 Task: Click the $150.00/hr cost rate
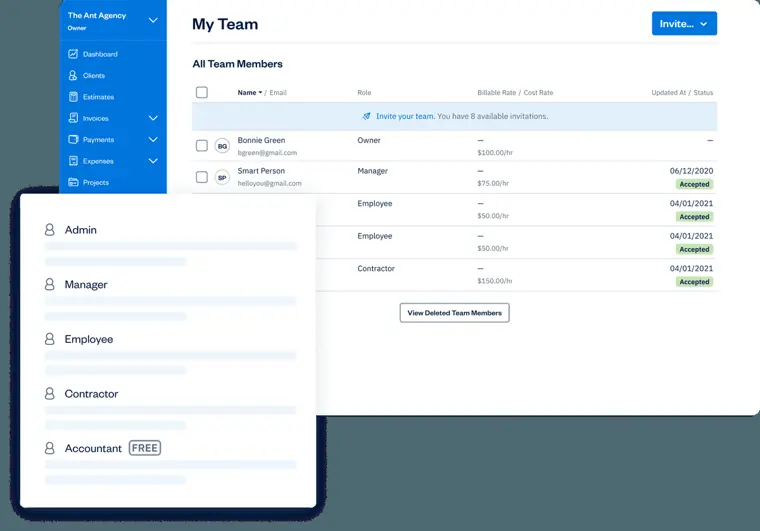pos(495,281)
